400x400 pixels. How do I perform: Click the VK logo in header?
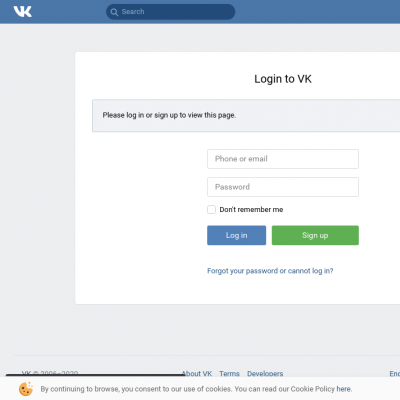[23, 12]
